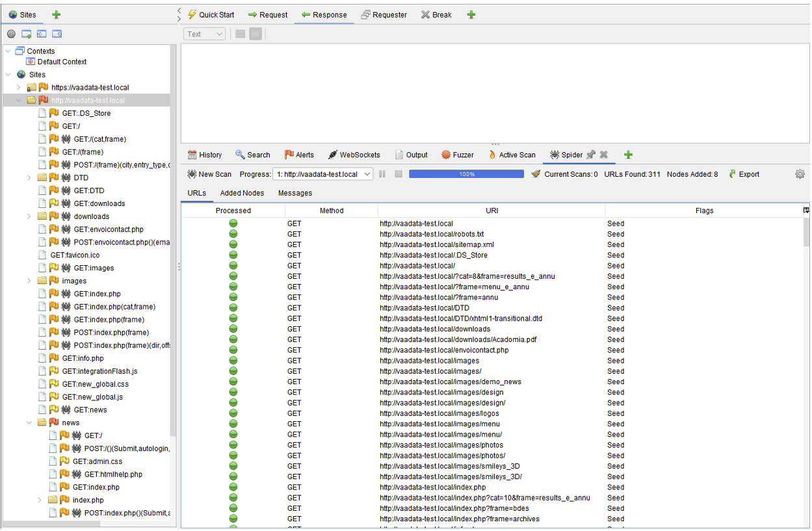The width and height of the screenshot is (812, 531).
Task: Click the Import Context toolbar icon
Action: coord(42,34)
